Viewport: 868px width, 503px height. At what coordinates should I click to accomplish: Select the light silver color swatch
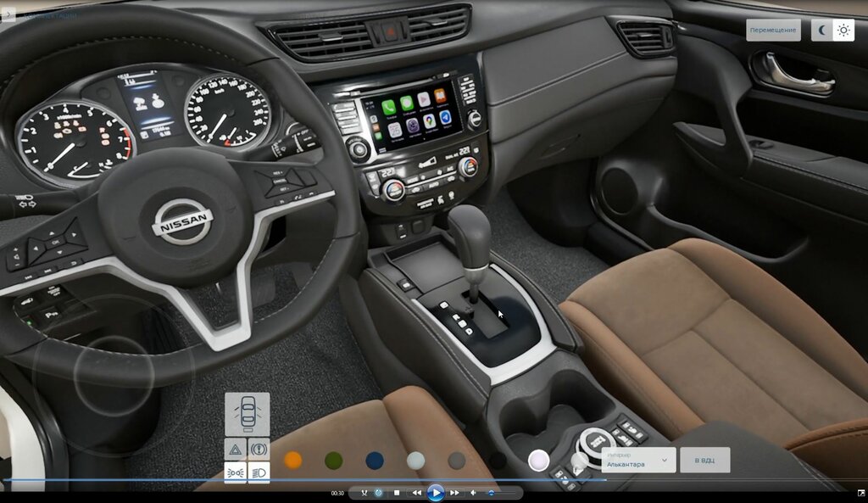point(415,461)
